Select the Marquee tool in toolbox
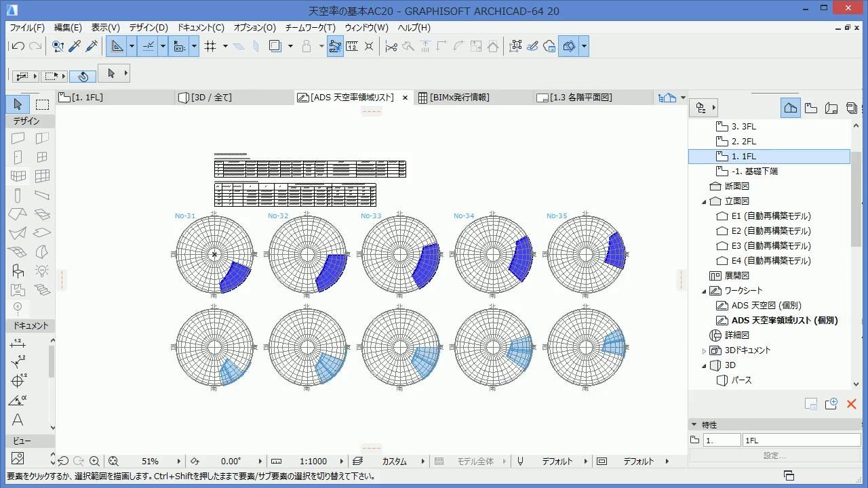This screenshot has width=868, height=488. 42,104
